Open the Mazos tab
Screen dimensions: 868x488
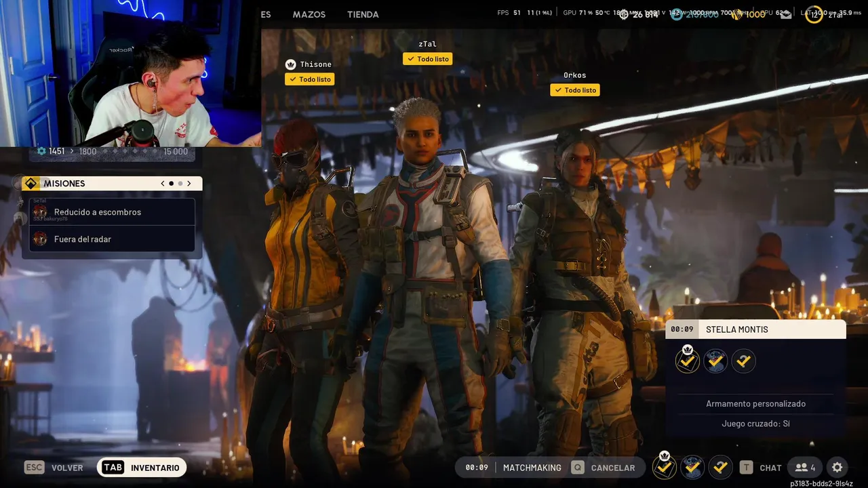[309, 14]
